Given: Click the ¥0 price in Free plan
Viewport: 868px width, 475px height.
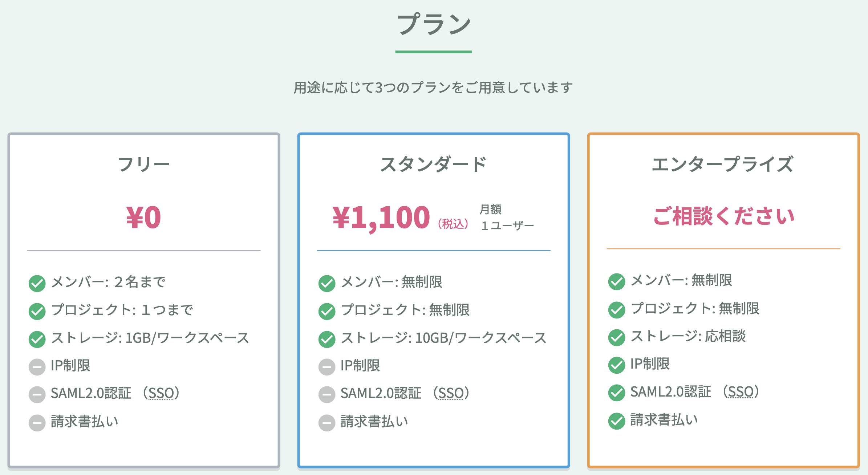Looking at the screenshot, I should coord(144,217).
